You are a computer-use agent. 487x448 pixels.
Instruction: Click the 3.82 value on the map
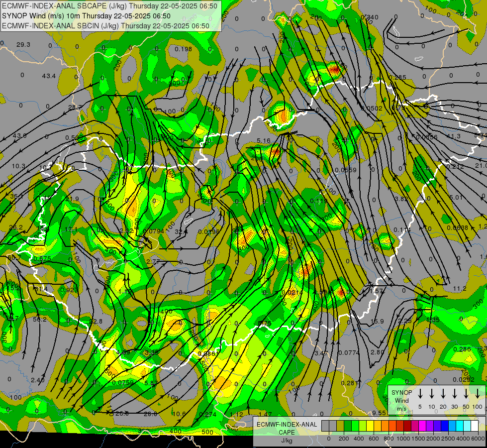click(x=401, y=199)
